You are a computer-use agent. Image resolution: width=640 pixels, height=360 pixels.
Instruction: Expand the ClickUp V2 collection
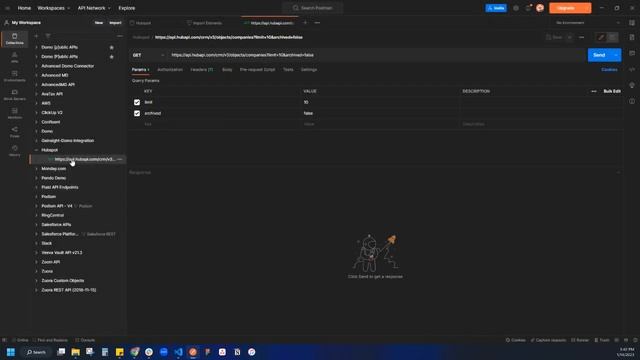(36, 113)
